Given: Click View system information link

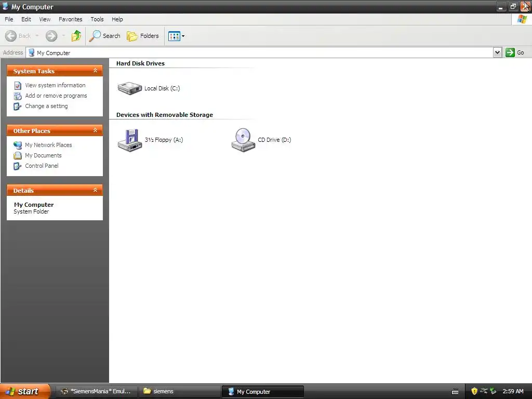Looking at the screenshot, I should 55,85.
